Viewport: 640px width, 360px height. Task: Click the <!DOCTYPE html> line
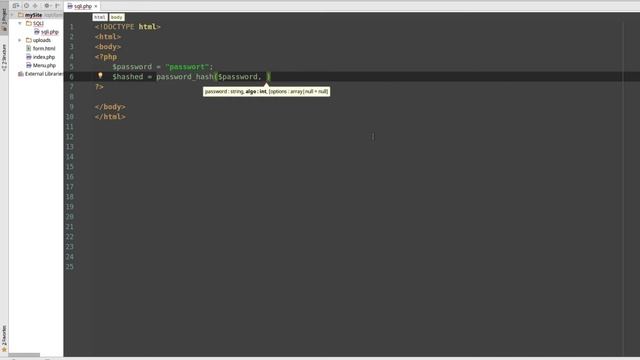tap(127, 27)
